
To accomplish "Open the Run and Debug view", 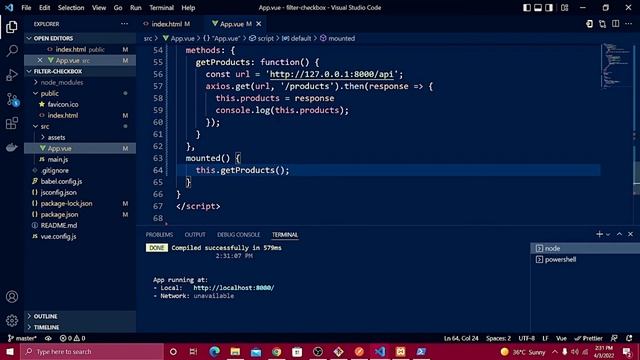I will click(x=12, y=75).
